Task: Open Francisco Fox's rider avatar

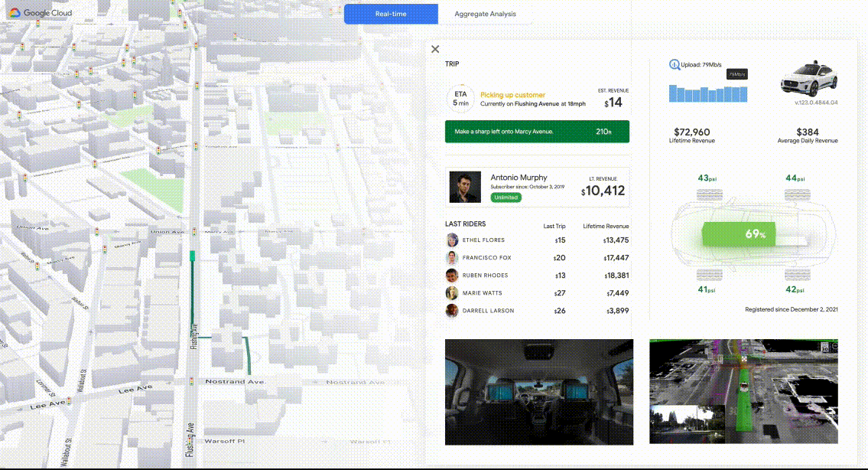Action: point(452,257)
